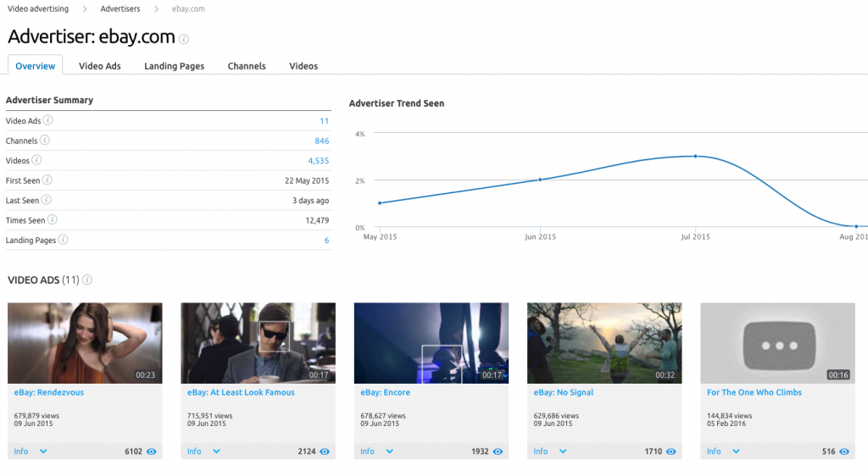The image size is (868, 476).
Task: Expand Info chevron on For The One Who Climbs card
Action: click(x=737, y=451)
